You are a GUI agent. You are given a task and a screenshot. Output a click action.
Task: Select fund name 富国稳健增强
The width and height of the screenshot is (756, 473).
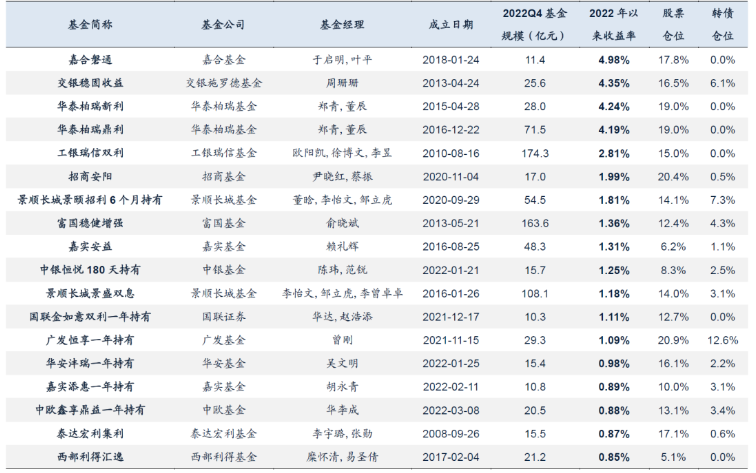point(90,223)
